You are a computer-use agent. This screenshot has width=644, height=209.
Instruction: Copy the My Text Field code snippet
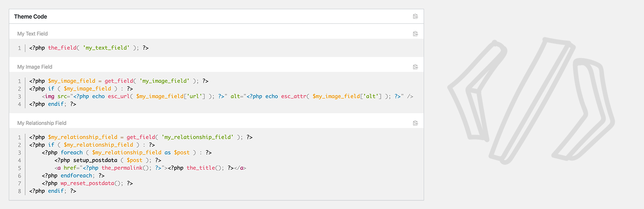pos(415,33)
